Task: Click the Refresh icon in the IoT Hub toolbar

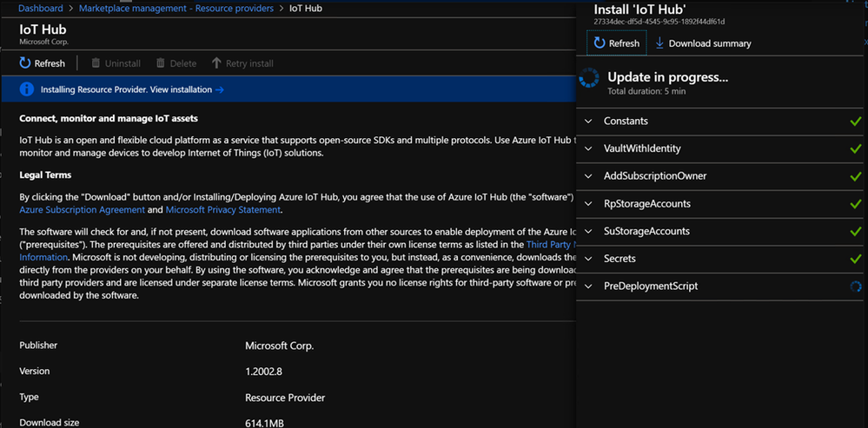Action: coord(24,63)
